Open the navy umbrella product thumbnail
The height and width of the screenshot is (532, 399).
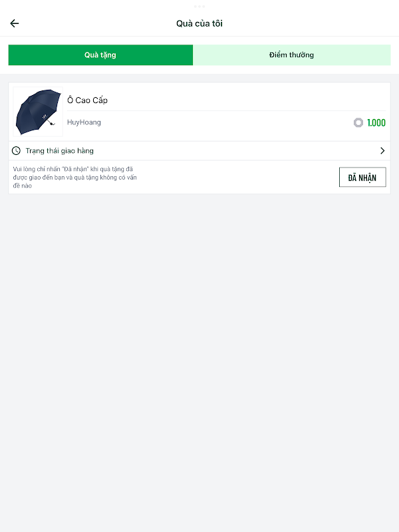[x=38, y=112]
